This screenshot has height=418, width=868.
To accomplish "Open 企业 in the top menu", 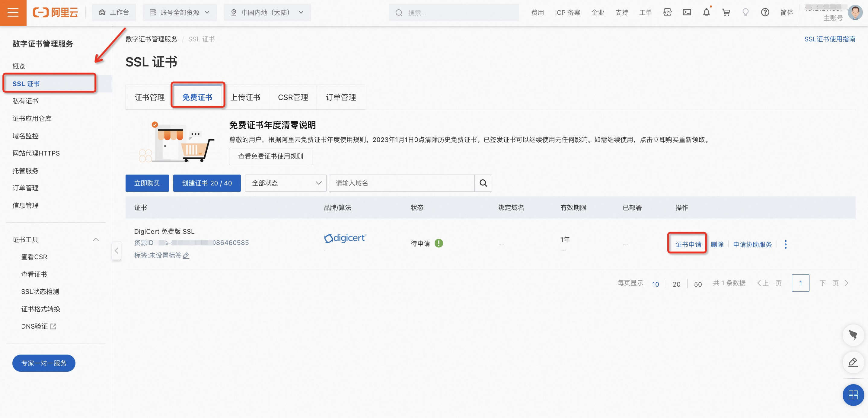I will pyautogui.click(x=597, y=12).
